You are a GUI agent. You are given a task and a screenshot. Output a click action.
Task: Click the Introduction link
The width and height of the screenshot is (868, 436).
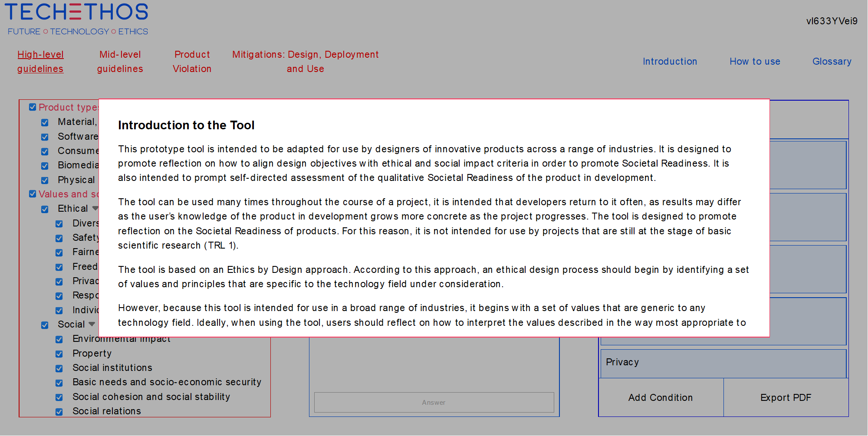point(670,62)
